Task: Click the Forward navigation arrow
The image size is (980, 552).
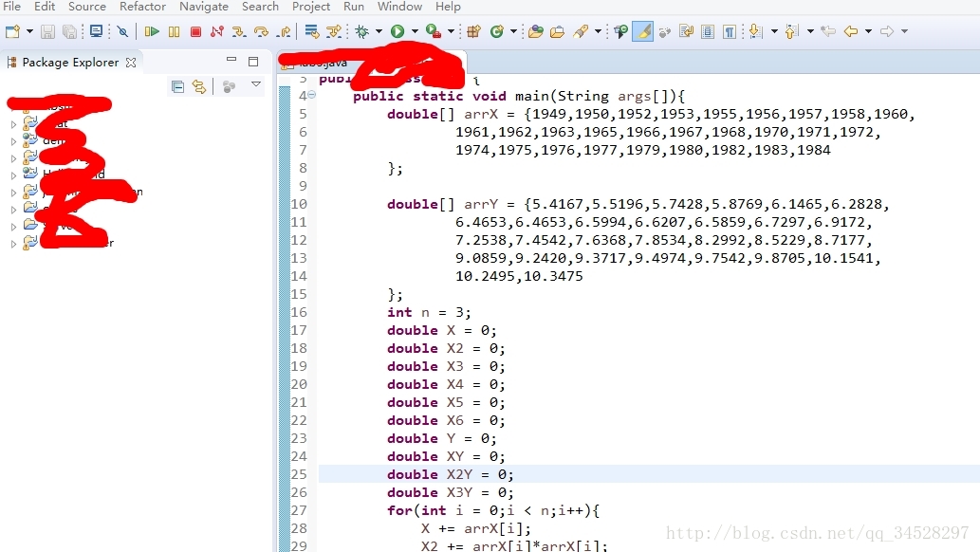Action: [x=887, y=31]
